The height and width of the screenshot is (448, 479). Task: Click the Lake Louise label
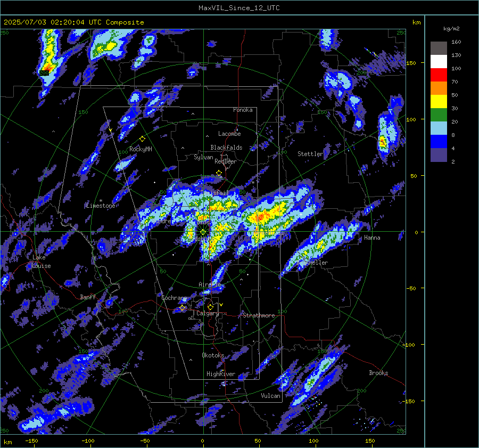tap(41, 262)
